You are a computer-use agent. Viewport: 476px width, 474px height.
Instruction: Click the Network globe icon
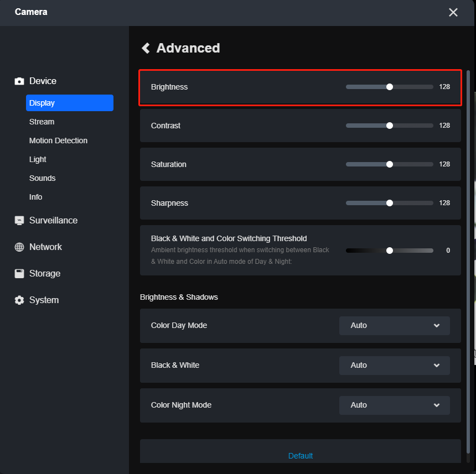(x=19, y=247)
